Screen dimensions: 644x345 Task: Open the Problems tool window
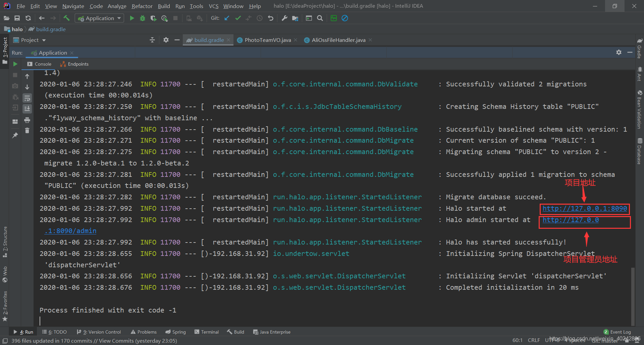click(144, 332)
